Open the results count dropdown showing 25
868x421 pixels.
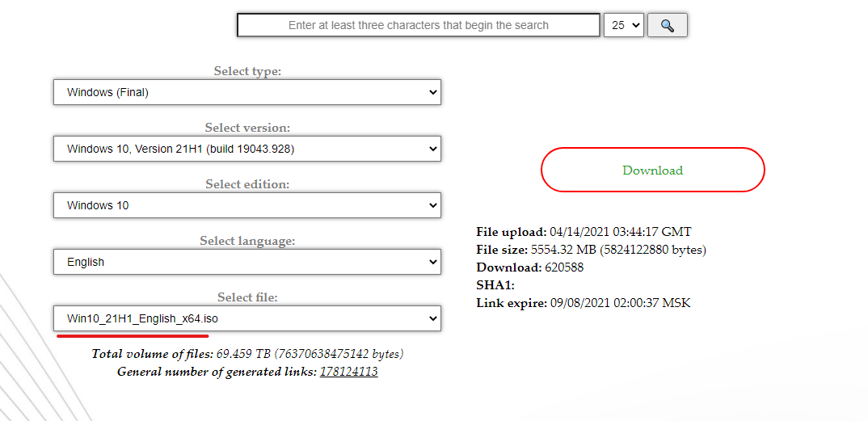click(x=623, y=25)
